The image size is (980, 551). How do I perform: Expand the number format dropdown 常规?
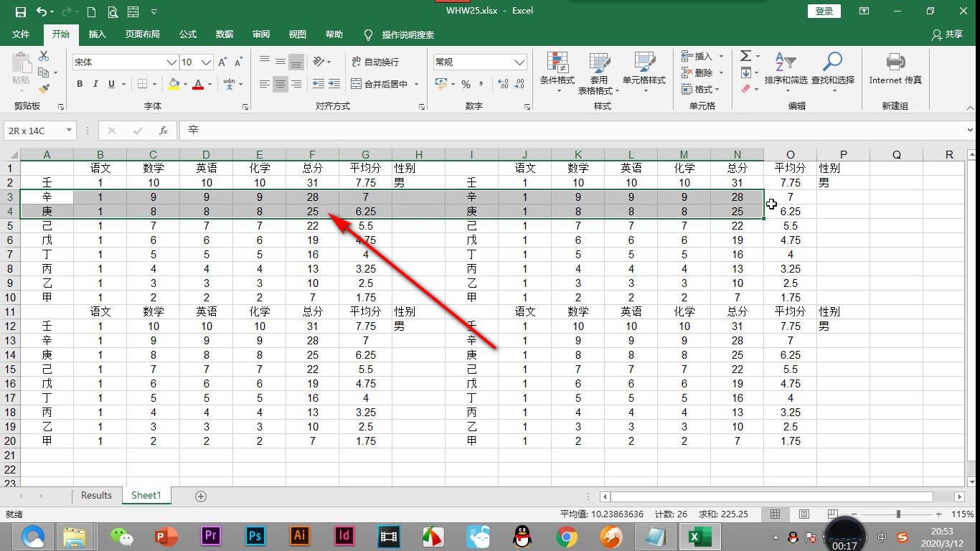pyautogui.click(x=519, y=62)
